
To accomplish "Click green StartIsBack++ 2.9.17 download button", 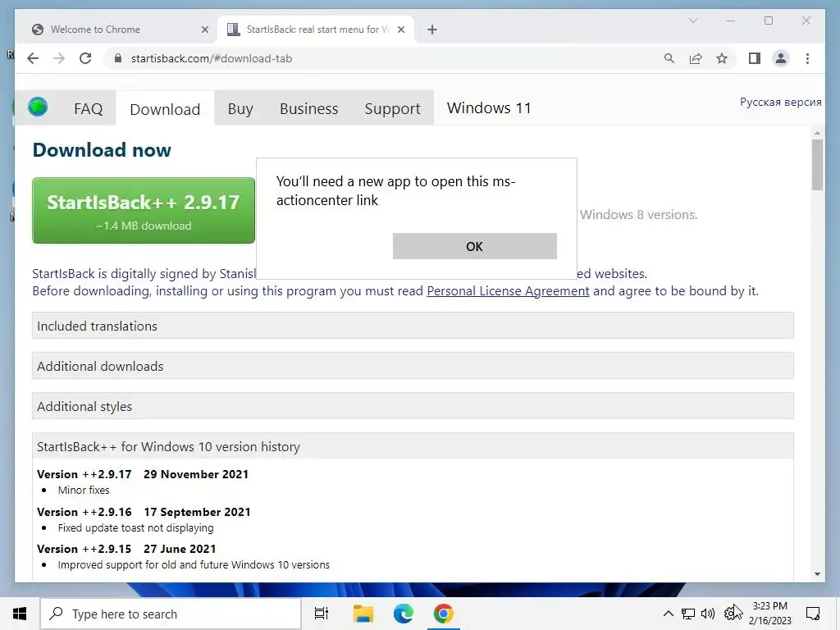I will [144, 211].
